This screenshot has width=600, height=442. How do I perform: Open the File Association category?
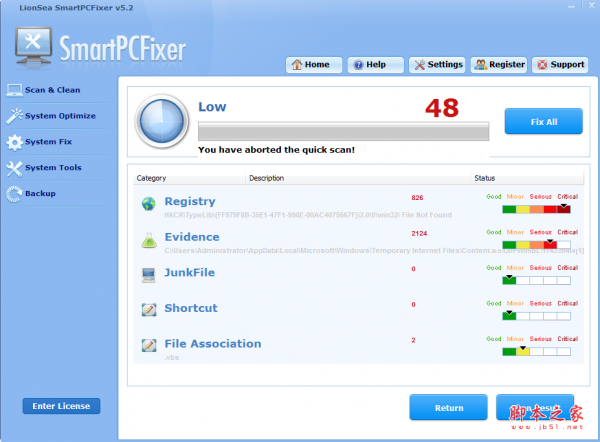213,344
